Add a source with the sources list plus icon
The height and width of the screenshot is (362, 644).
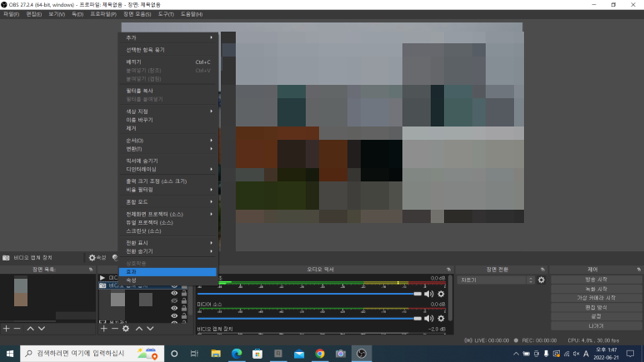(x=104, y=329)
